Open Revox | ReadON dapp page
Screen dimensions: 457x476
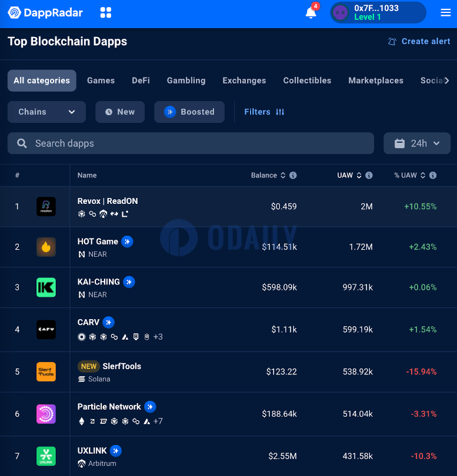pyautogui.click(x=108, y=201)
